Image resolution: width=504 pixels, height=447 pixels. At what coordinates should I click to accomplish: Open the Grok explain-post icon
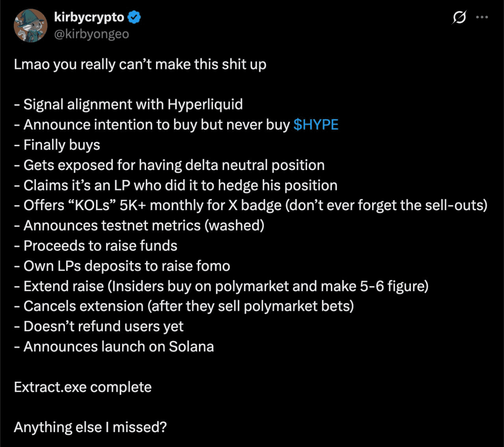click(x=459, y=18)
